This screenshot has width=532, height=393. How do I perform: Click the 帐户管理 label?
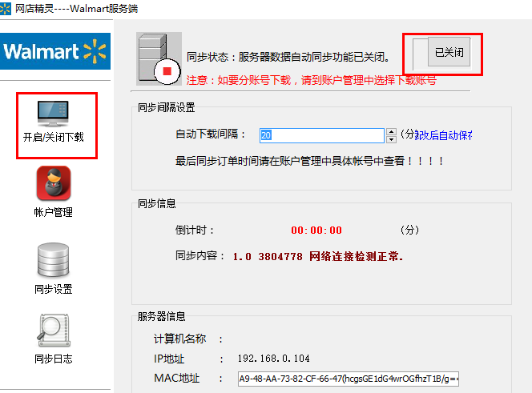[x=53, y=212]
